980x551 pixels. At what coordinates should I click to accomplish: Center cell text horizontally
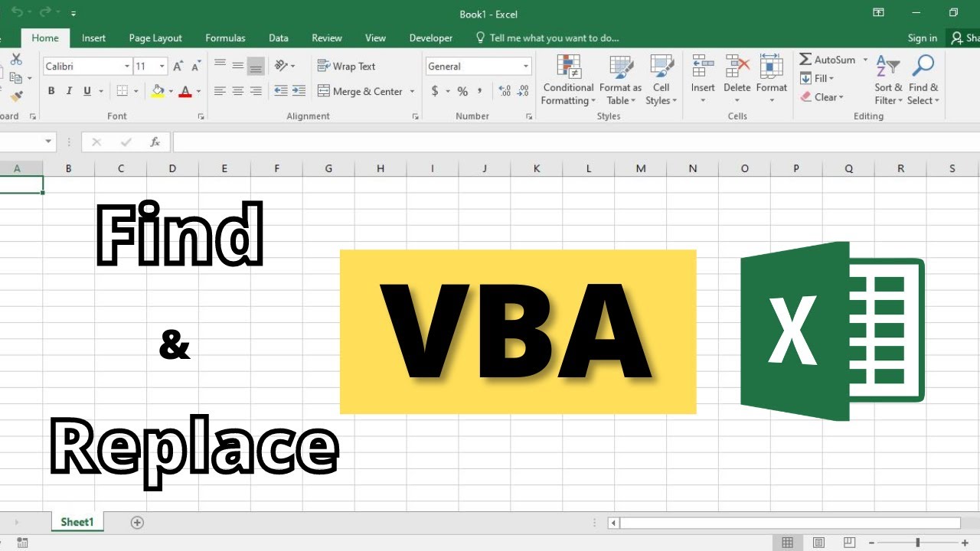[238, 91]
